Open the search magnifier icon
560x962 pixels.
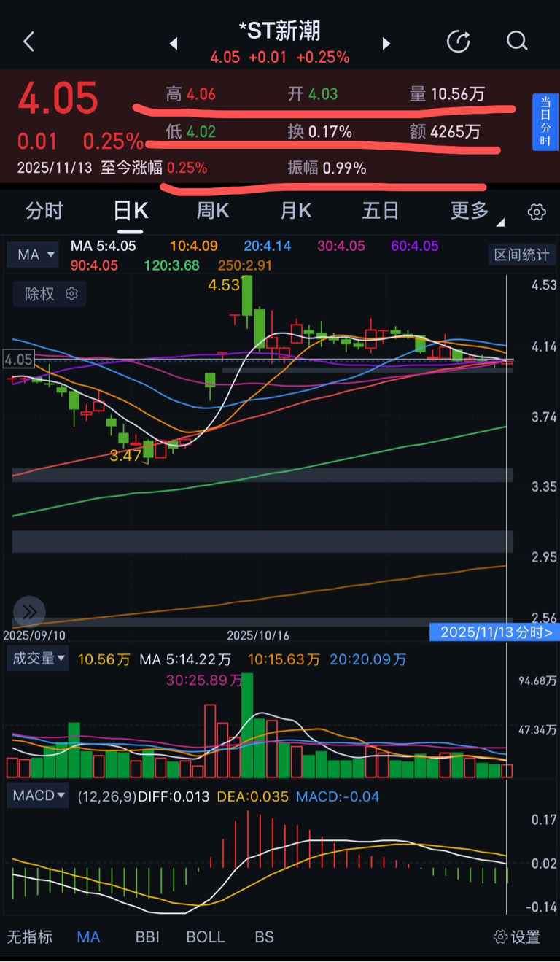pyautogui.click(x=517, y=41)
